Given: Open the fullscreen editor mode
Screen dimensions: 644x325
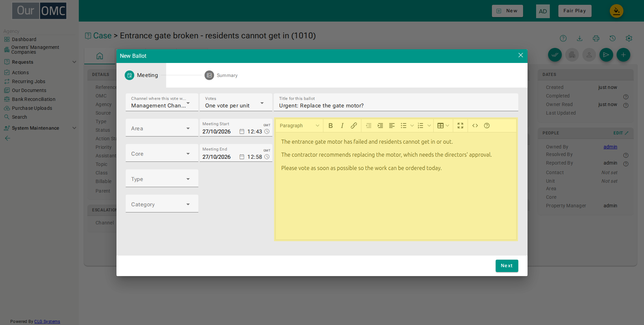Looking at the screenshot, I should [460, 126].
